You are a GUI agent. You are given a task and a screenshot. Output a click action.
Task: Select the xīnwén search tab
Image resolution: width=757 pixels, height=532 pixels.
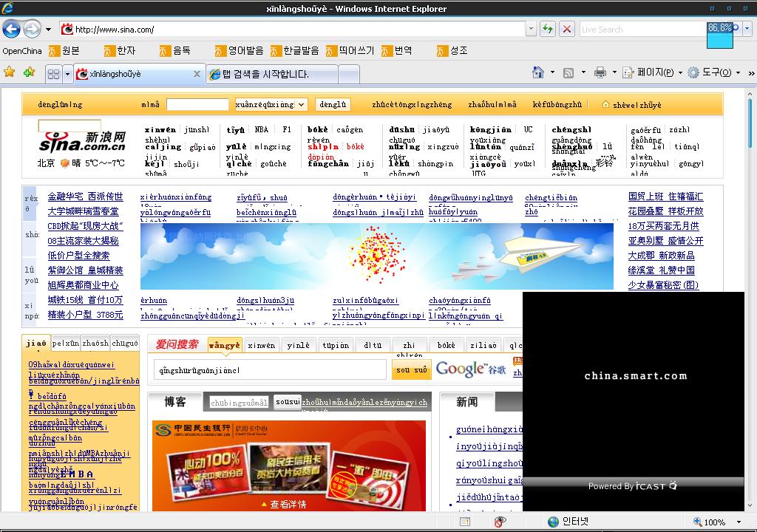(261, 345)
